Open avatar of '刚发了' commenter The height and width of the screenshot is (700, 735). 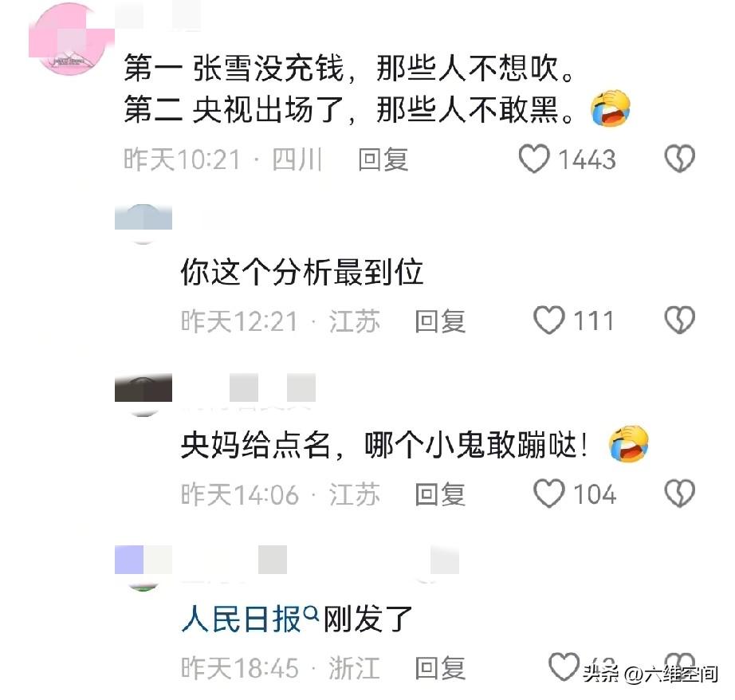143,568
